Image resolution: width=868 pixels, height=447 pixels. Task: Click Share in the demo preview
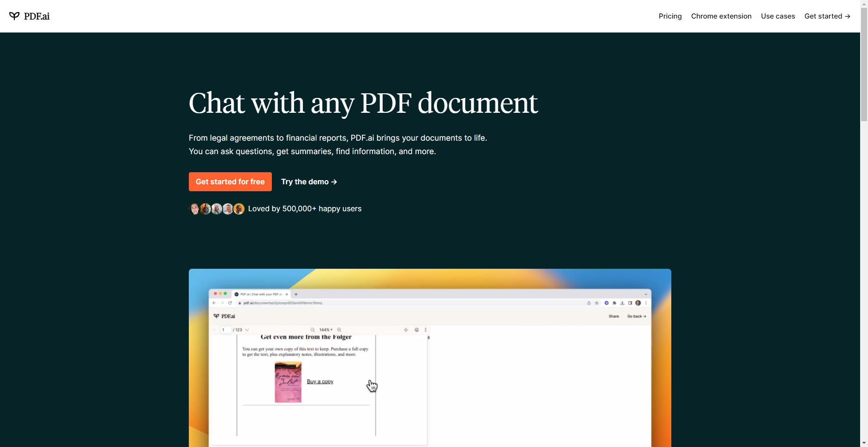[x=614, y=316]
